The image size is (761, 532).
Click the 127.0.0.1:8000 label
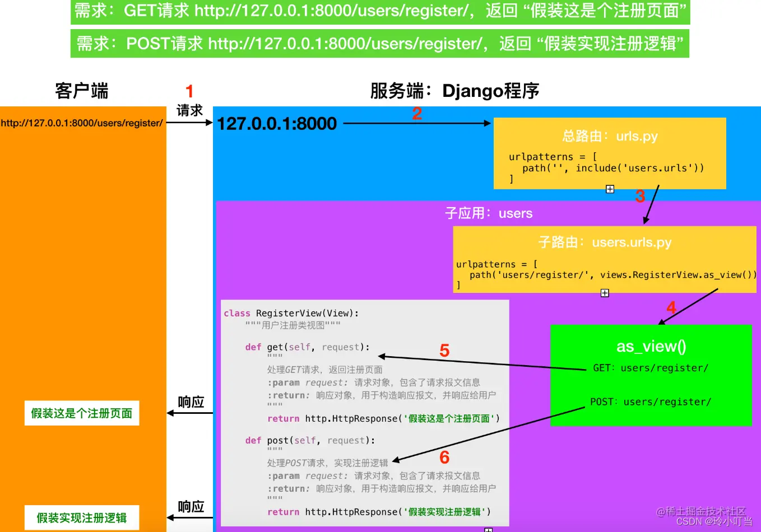(277, 123)
